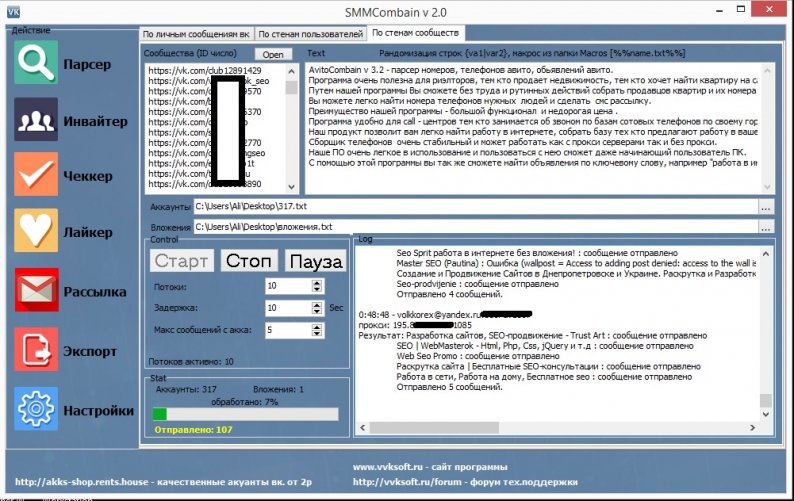Click the Log vertical scrollbar thumb
Viewport: 794px width, 501px height.
tap(766, 400)
